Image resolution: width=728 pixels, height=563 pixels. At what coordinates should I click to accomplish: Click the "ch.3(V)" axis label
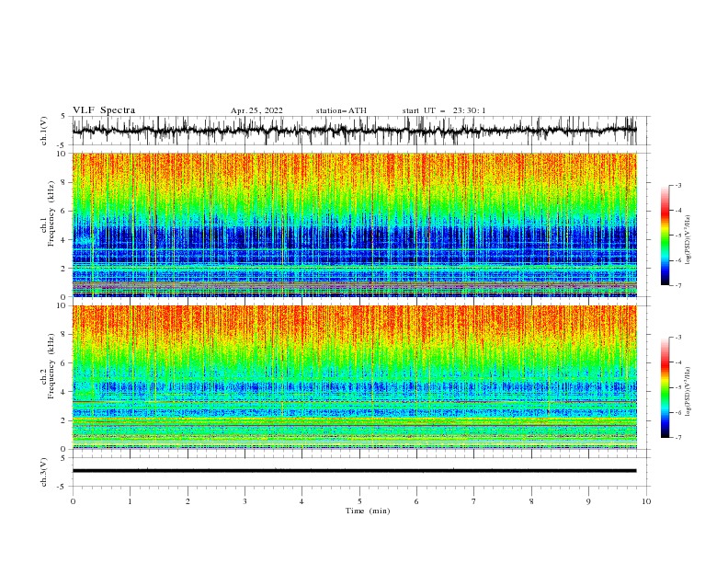[44, 472]
